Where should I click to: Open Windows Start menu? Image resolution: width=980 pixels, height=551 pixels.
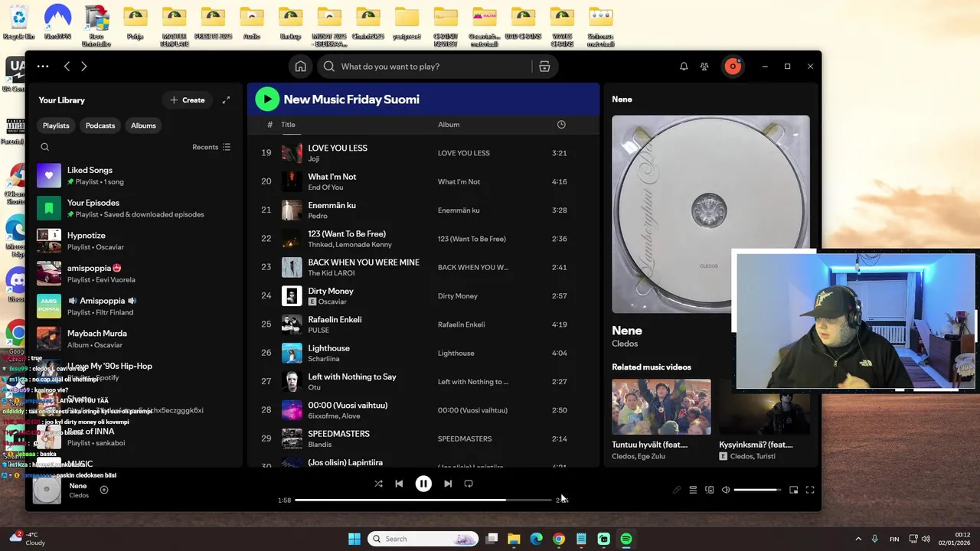(354, 539)
